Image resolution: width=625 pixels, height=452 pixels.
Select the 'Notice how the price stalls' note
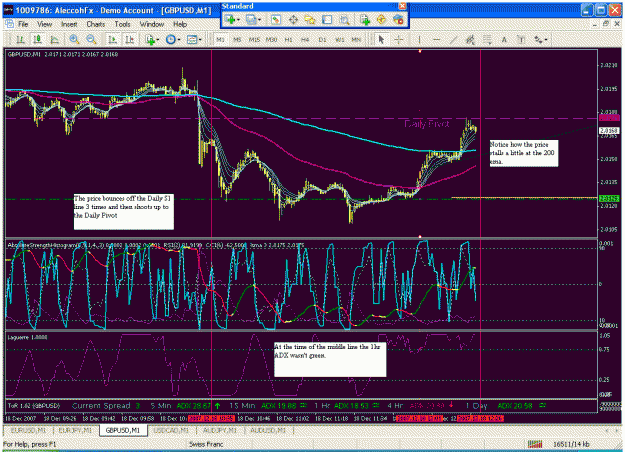click(x=524, y=153)
